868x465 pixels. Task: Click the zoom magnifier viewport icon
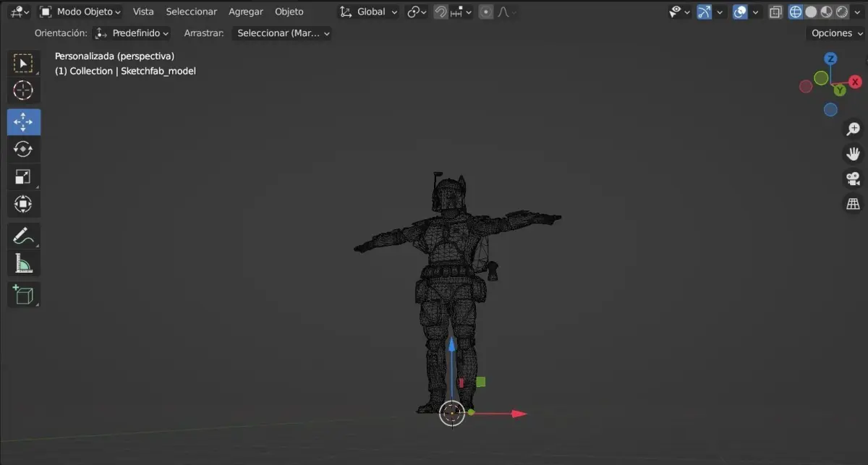pos(854,129)
